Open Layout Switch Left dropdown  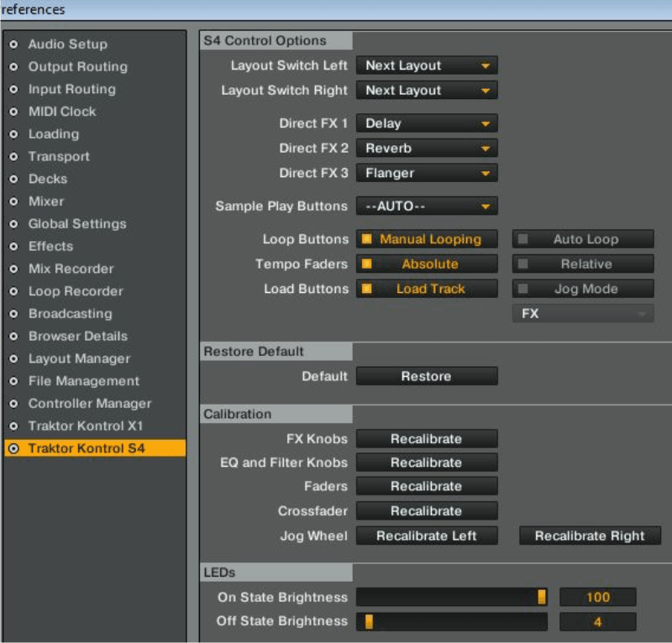pyautogui.click(x=427, y=65)
